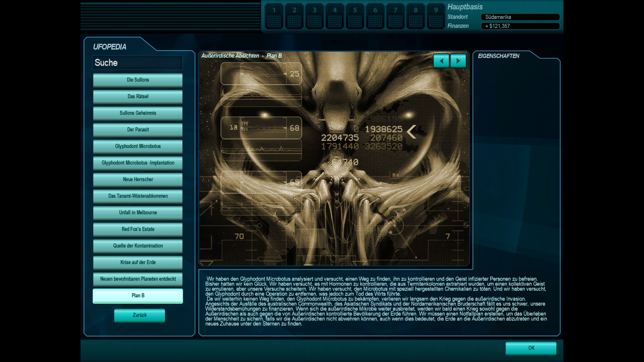644x362 pixels.
Task: Open Der Parasit article
Action: [138, 130]
